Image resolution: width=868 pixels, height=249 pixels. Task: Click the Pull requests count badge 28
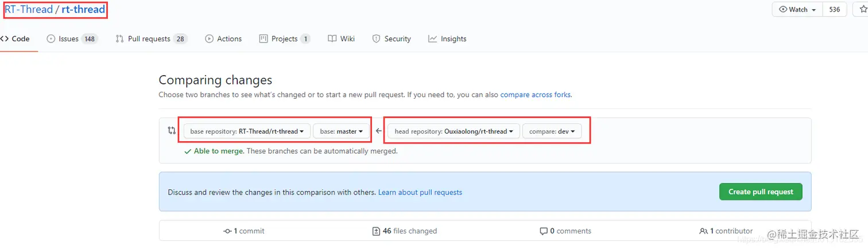pos(180,38)
